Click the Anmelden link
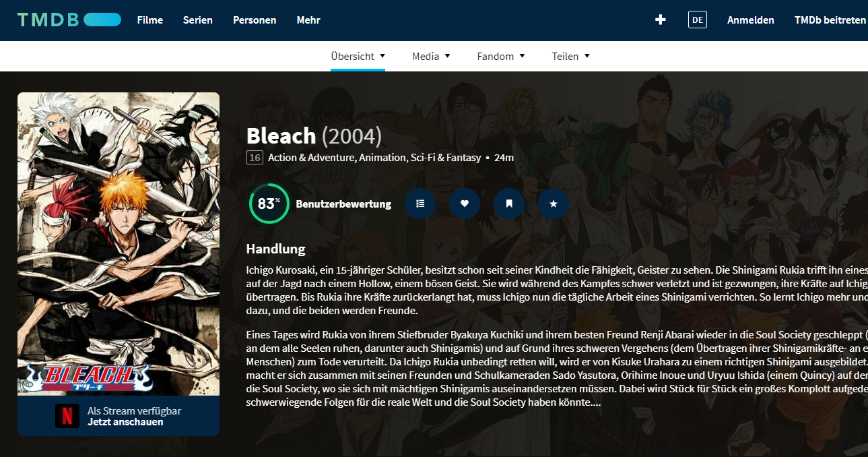The width and height of the screenshot is (868, 457). click(x=751, y=20)
